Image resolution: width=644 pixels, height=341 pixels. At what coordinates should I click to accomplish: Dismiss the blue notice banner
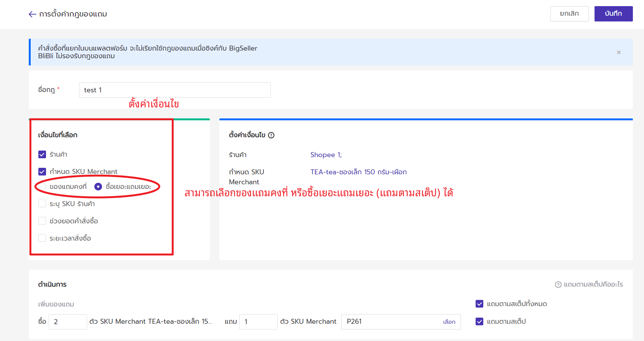(618, 52)
